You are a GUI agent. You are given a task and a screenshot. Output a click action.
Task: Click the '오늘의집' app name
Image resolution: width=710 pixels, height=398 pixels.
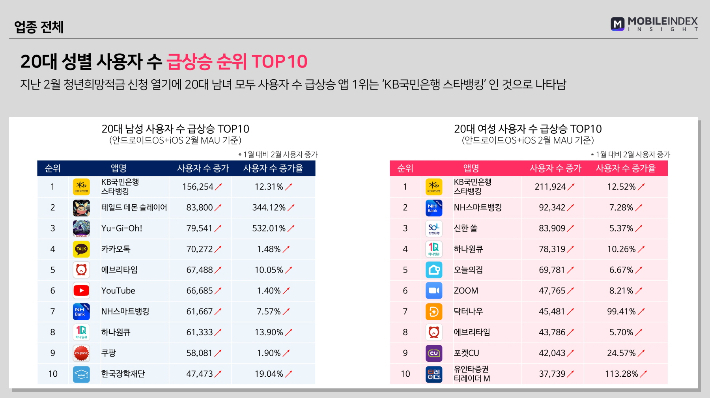click(x=468, y=270)
